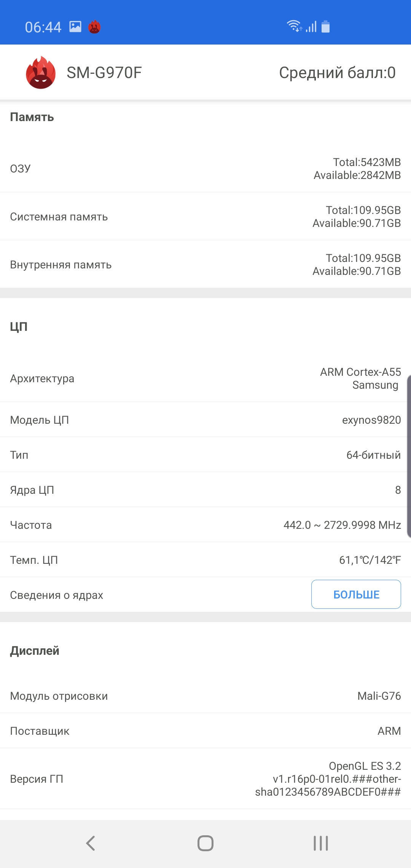Tap the Wi-Fi status icon

(x=294, y=26)
